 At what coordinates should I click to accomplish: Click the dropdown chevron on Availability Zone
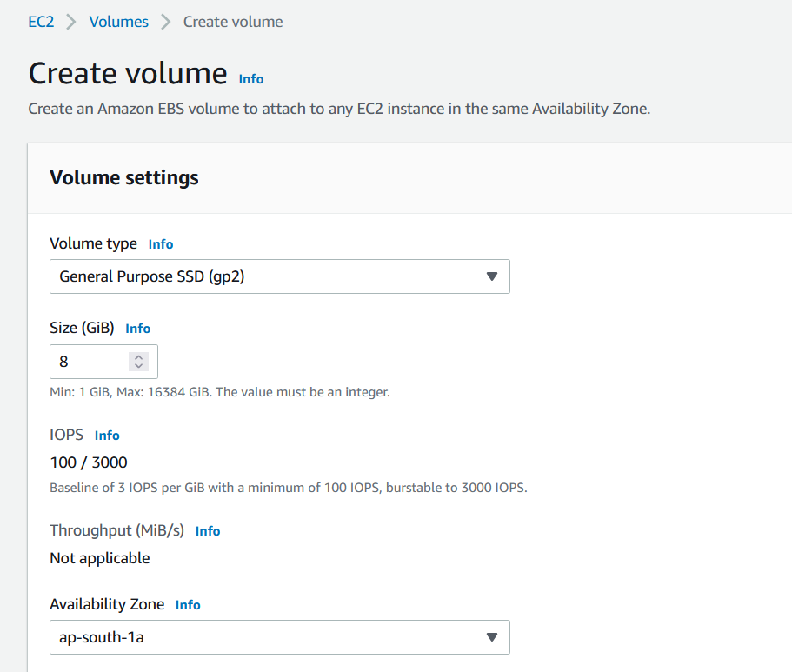(x=493, y=637)
